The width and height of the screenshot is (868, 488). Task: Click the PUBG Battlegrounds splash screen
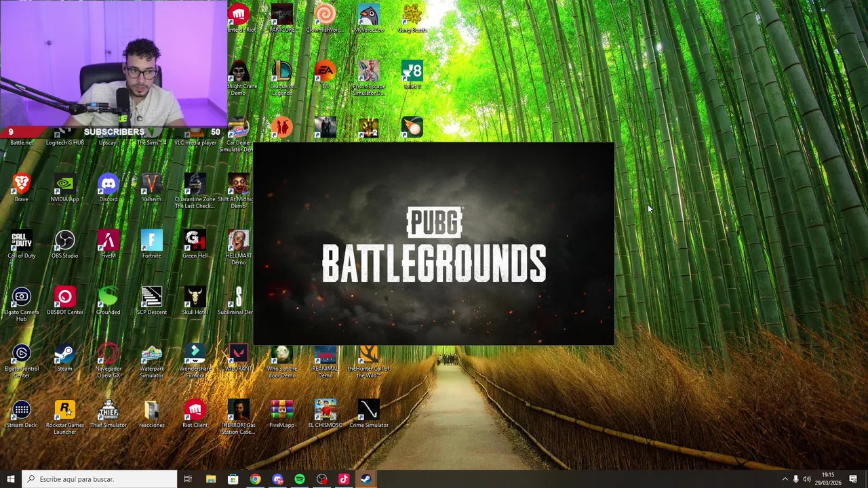pos(434,244)
